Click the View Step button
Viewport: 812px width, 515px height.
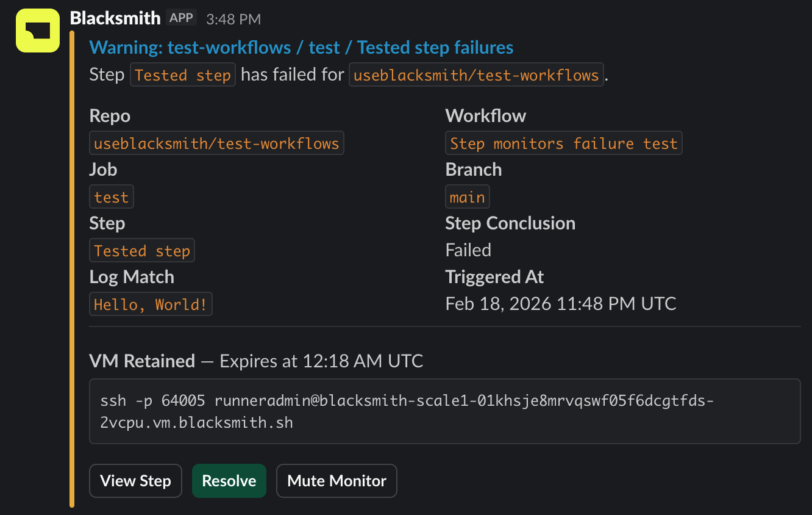point(135,481)
